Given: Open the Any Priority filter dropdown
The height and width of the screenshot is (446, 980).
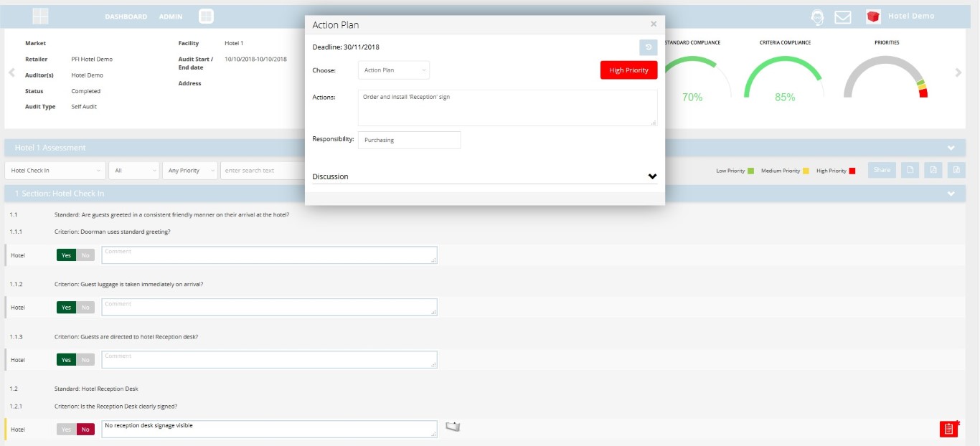Looking at the screenshot, I should pos(189,171).
